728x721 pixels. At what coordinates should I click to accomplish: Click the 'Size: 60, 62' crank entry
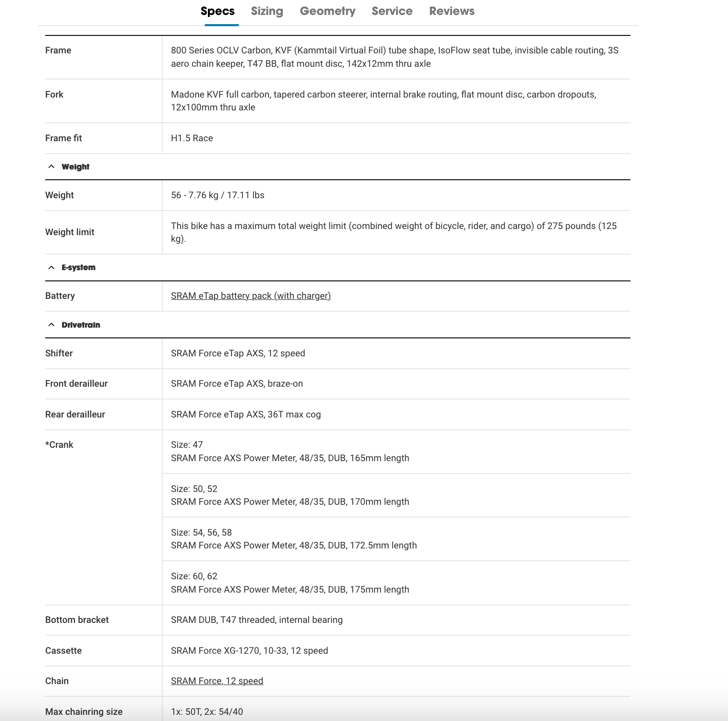point(194,576)
